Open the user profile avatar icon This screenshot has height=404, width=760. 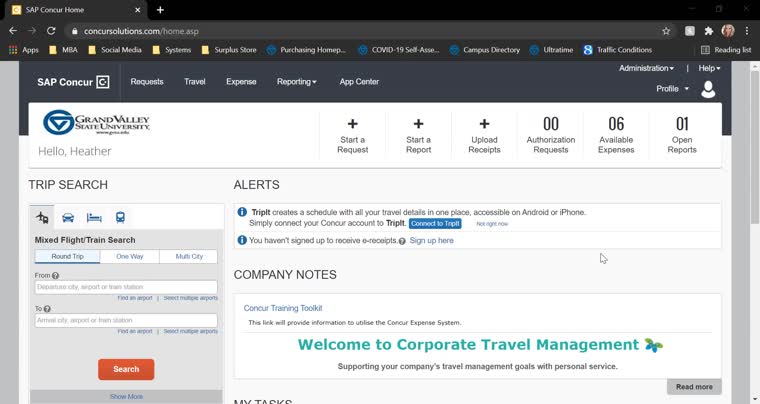point(708,89)
